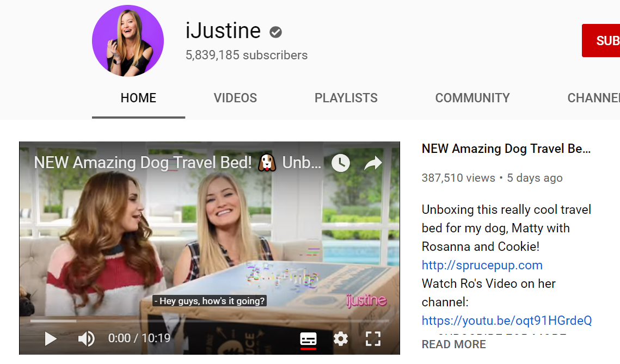Open the Videos tab
This screenshot has height=364, width=620.
[x=235, y=98]
